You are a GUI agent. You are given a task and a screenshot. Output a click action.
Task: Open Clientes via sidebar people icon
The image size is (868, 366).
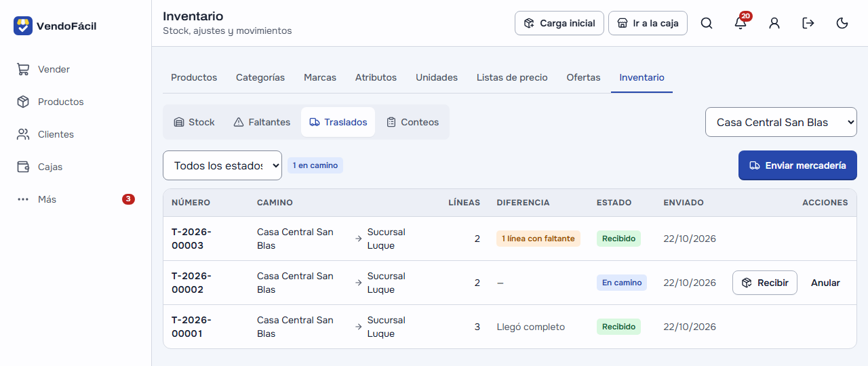[23, 134]
